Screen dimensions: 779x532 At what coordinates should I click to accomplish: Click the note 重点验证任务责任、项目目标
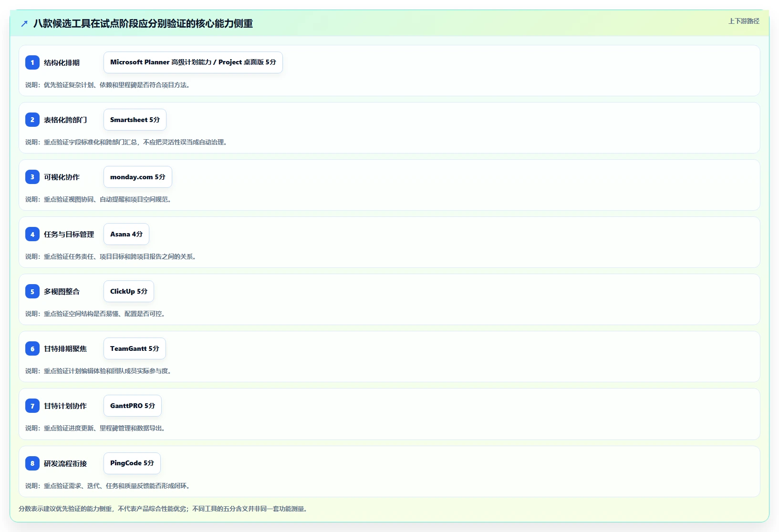point(112,256)
